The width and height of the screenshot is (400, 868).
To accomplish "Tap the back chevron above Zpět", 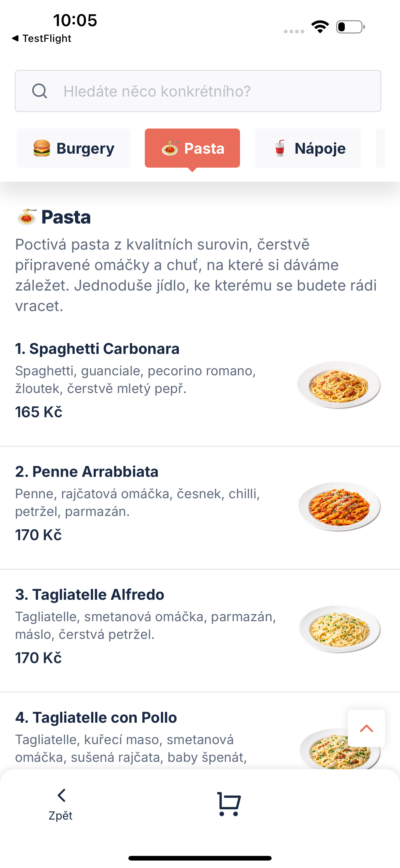I will 61,795.
